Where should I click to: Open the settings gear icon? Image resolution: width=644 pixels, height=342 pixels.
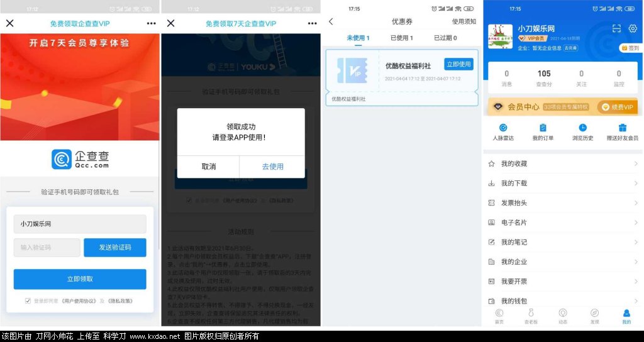(633, 28)
